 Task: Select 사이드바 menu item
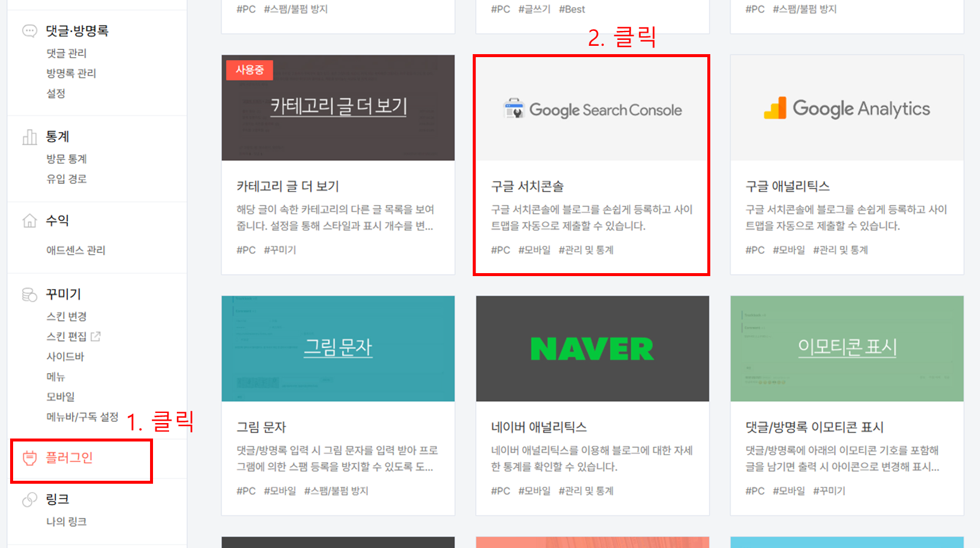65,357
